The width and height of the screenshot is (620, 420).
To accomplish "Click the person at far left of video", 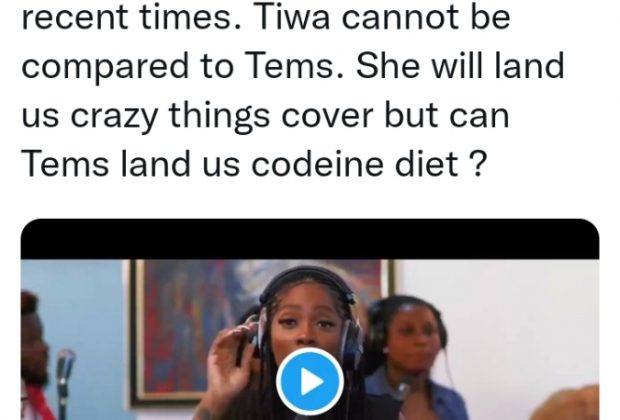I will 35,356.
